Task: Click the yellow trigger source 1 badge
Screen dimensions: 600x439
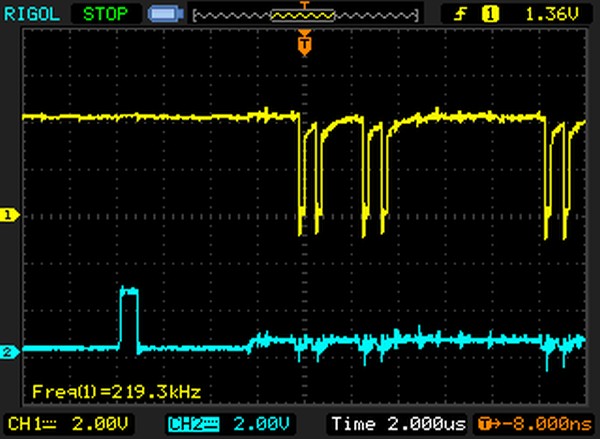Action: (x=490, y=14)
